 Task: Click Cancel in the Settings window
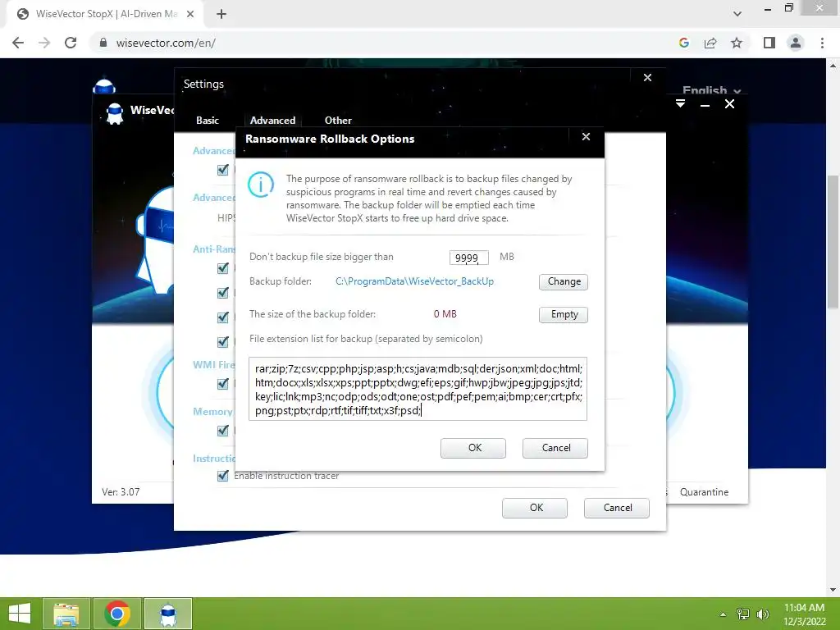(617, 508)
